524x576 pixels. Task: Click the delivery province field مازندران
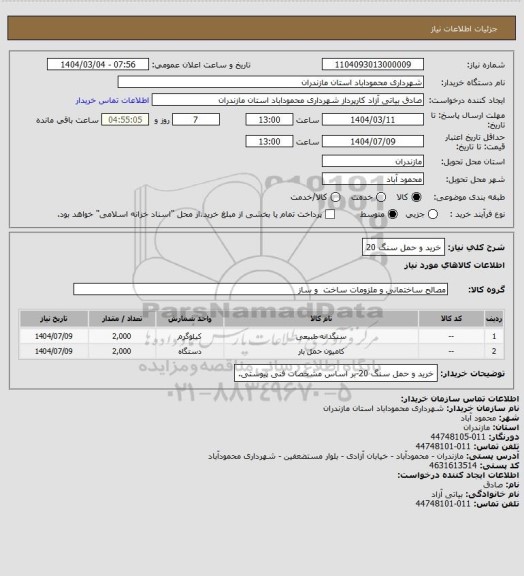pyautogui.click(x=373, y=161)
